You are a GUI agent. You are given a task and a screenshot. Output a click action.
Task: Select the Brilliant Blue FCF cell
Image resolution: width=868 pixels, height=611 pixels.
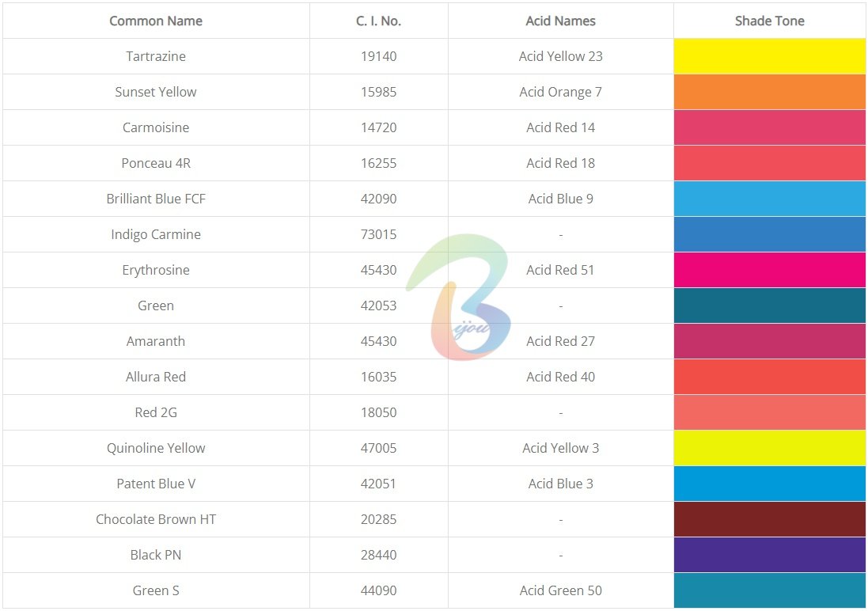point(156,199)
